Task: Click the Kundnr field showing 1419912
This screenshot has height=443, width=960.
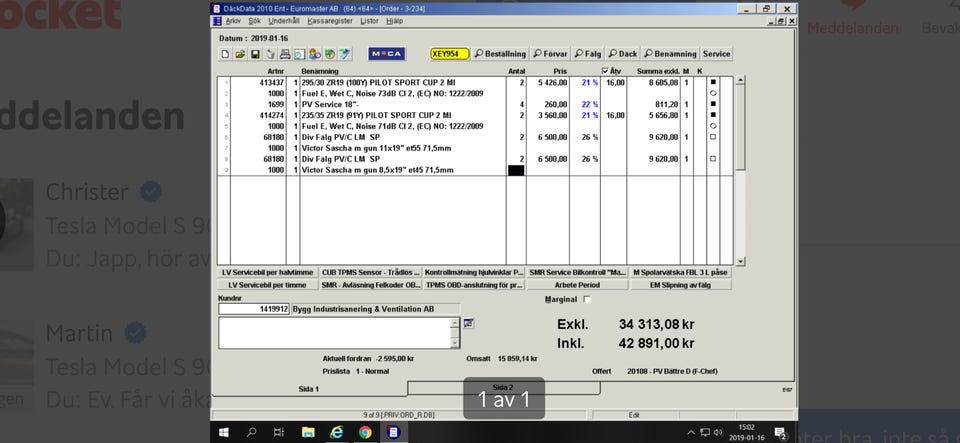Action: (x=254, y=310)
